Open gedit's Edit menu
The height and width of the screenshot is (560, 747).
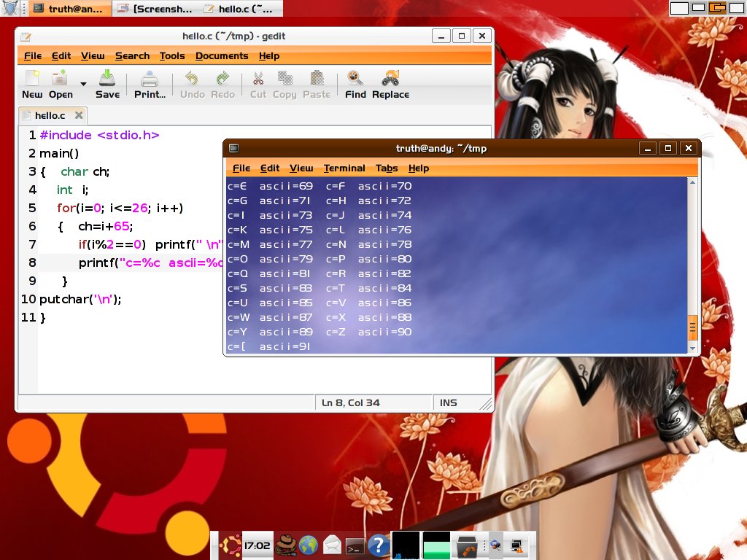61,55
